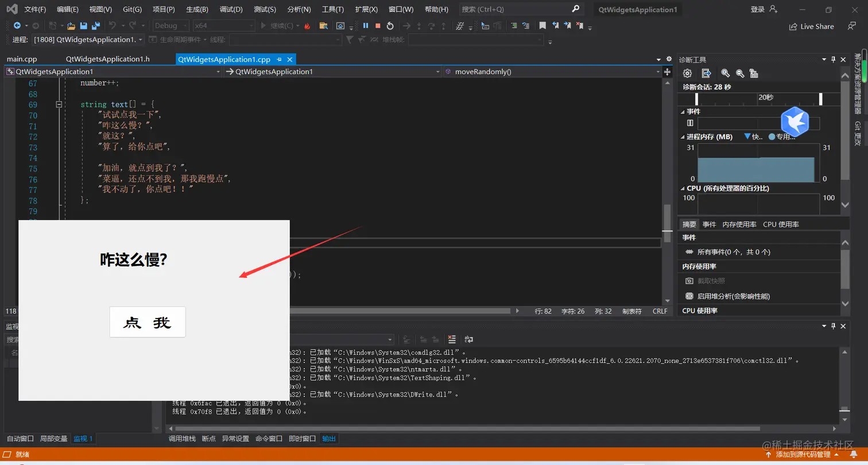Click the diagnostics output export icon

click(x=707, y=73)
